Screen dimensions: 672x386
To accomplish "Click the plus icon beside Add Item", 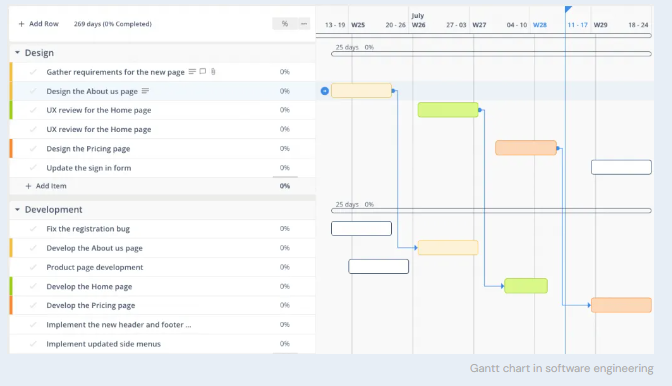I will coord(28,186).
